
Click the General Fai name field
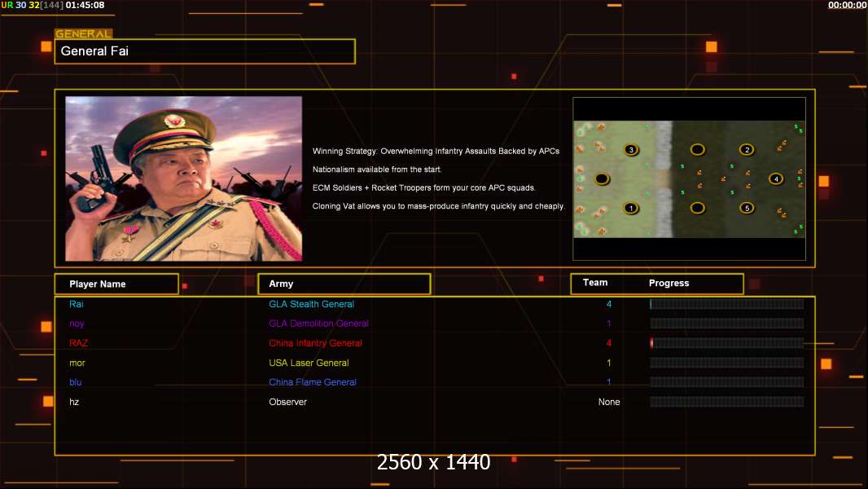pyautogui.click(x=204, y=51)
